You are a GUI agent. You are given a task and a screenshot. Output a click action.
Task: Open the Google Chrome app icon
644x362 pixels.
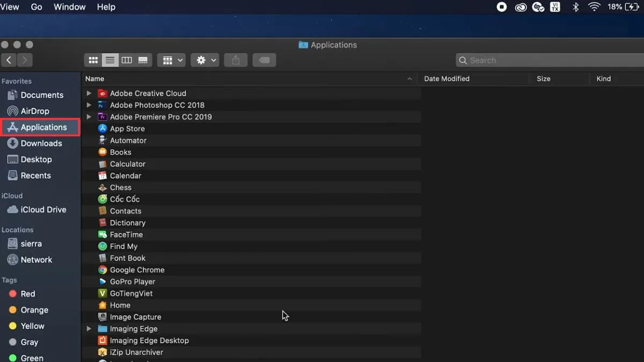pyautogui.click(x=103, y=270)
